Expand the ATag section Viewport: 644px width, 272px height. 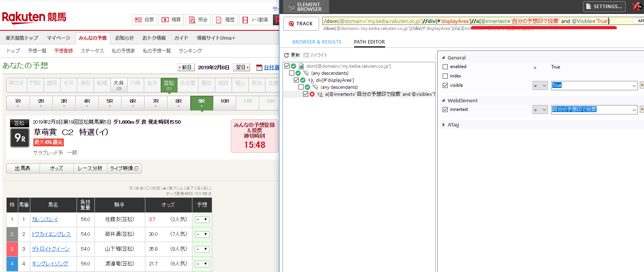point(443,125)
